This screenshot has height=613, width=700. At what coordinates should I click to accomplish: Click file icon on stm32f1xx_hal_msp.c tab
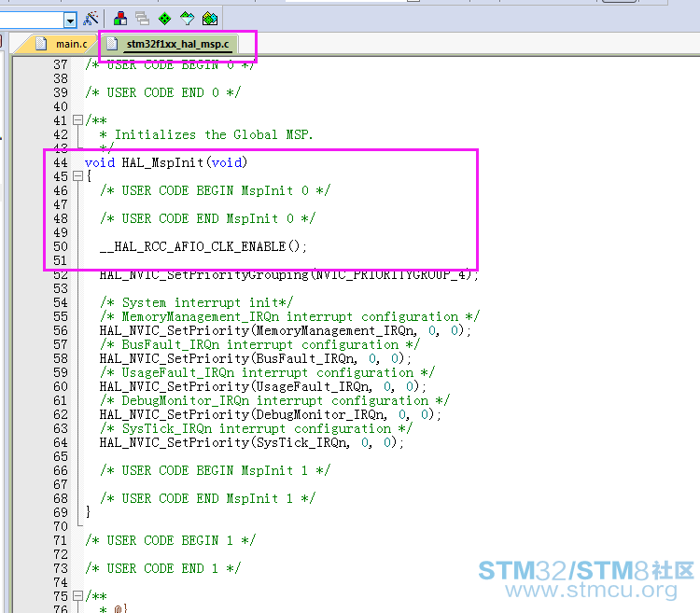pyautogui.click(x=112, y=44)
